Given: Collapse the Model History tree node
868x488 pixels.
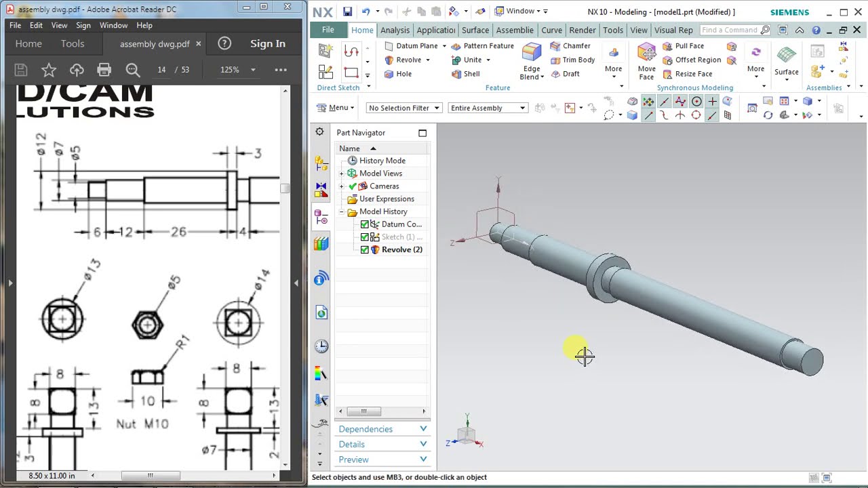Looking at the screenshot, I should (342, 212).
